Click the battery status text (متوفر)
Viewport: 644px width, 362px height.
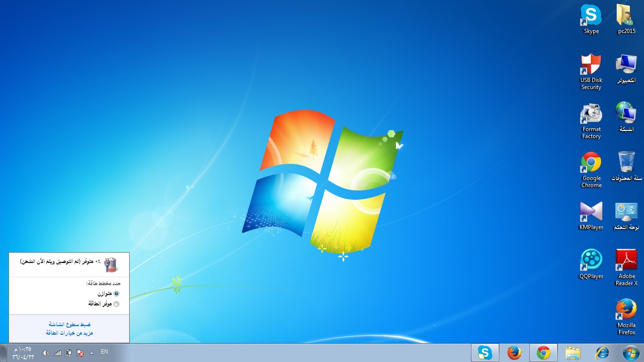pos(60,261)
